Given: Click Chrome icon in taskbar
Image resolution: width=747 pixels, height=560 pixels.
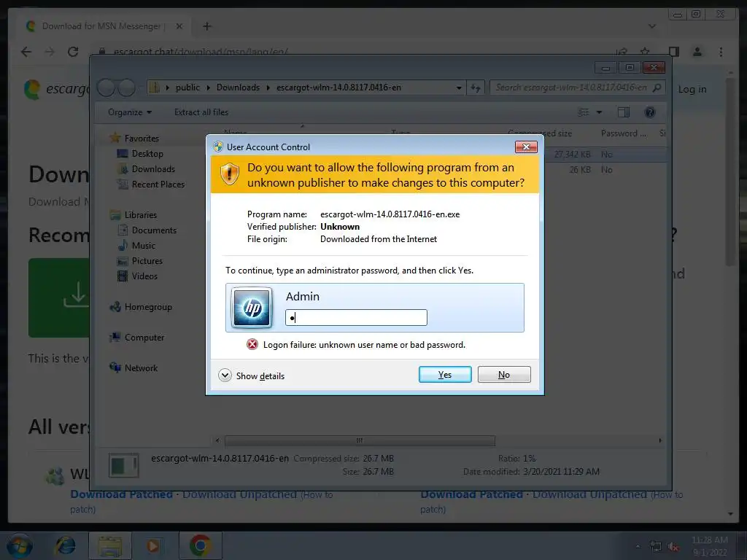Looking at the screenshot, I should point(201,545).
